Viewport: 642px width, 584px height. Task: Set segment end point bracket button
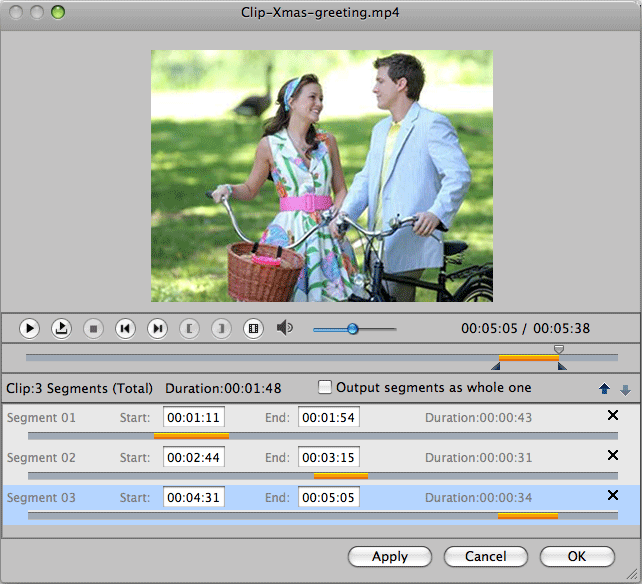pyautogui.click(x=221, y=328)
